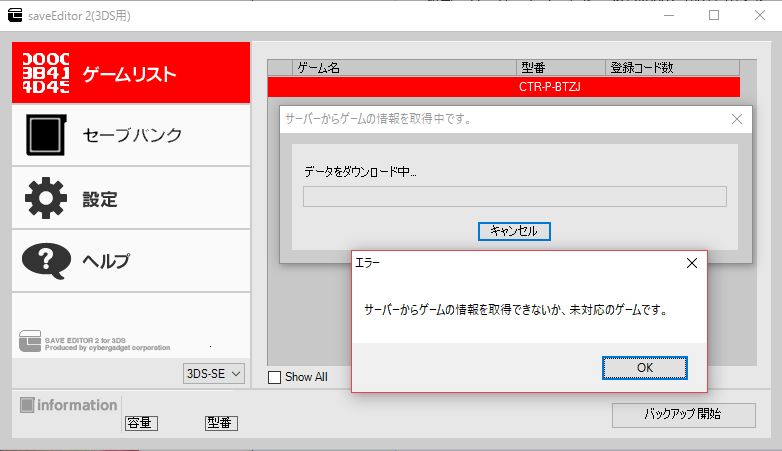This screenshot has width=782, height=451.
Task: Enable the Show All checkbox
Action: [x=275, y=377]
